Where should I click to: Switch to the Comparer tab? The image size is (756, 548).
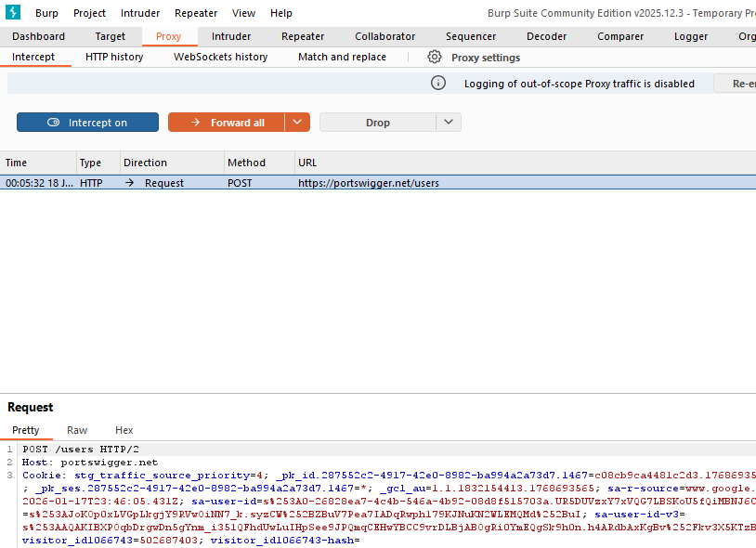coord(620,36)
